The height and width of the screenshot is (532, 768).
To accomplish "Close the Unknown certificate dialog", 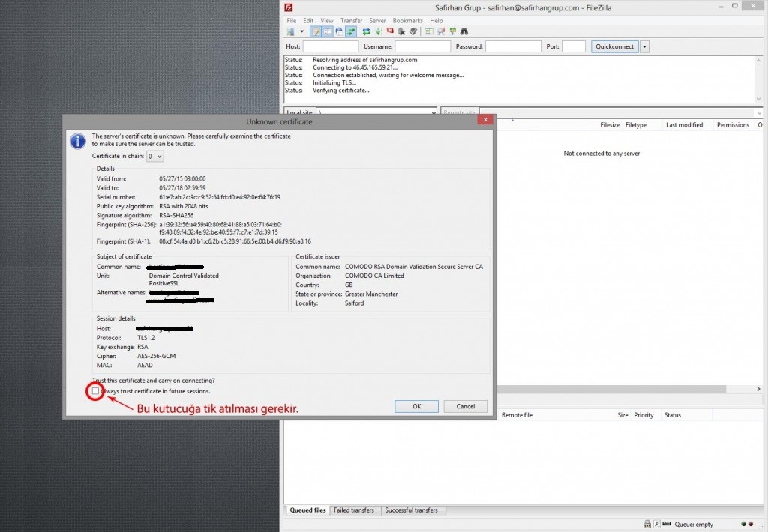I will pos(485,120).
